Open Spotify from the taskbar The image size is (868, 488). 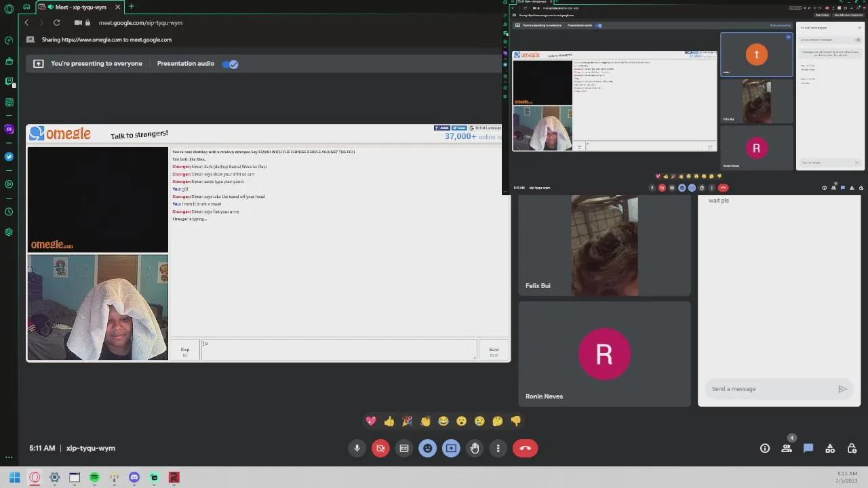[x=94, y=477]
